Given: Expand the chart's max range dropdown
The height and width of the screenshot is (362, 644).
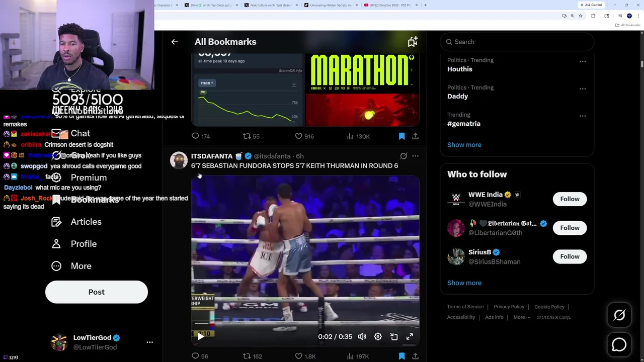Looking at the screenshot, I should pos(207,83).
